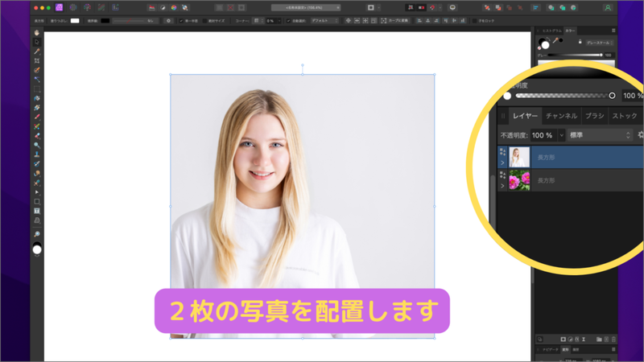
Task: Select the Clone stamp tool
Action: tap(36, 154)
